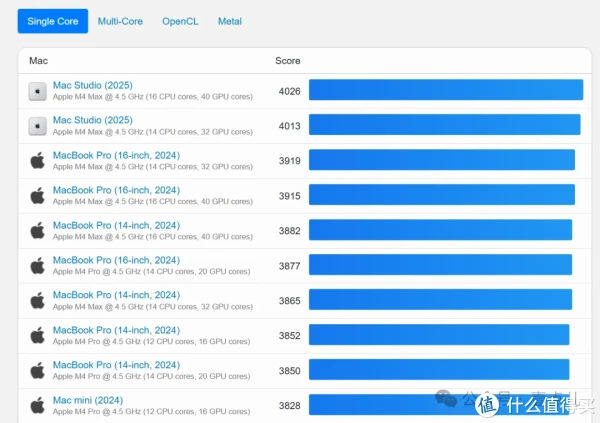Open MacBook Pro (14-inch, 2024) link scoring 3850
This screenshot has width=600, height=423.
tap(116, 365)
